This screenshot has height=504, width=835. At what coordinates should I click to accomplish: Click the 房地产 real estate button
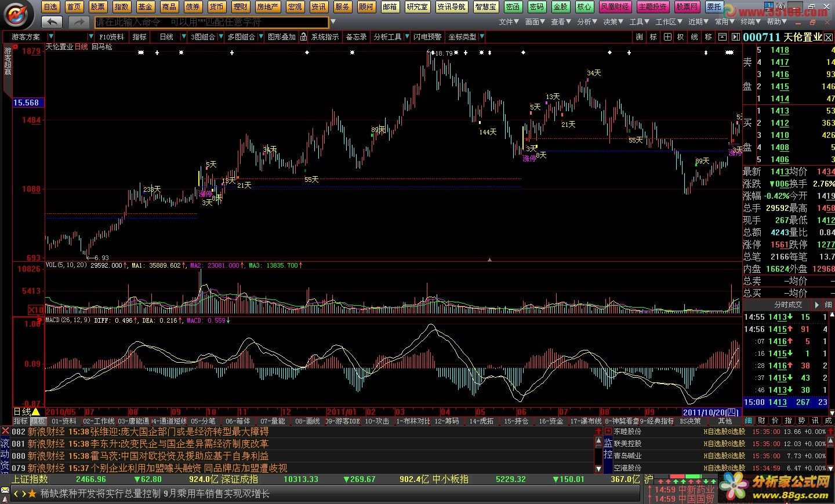tap(267, 7)
